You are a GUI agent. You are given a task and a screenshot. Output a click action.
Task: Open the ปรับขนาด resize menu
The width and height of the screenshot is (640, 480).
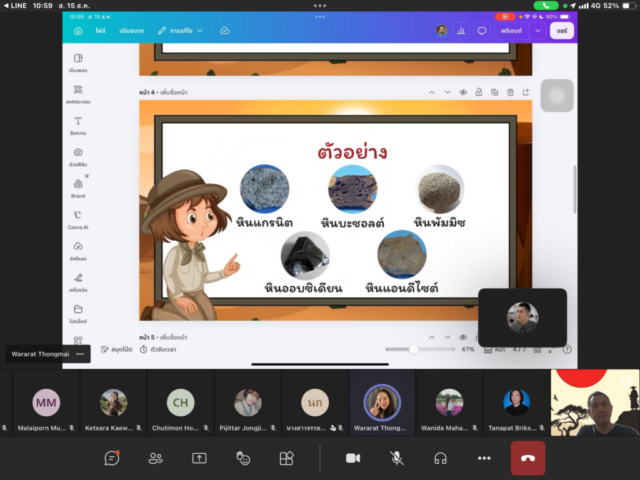(x=131, y=31)
